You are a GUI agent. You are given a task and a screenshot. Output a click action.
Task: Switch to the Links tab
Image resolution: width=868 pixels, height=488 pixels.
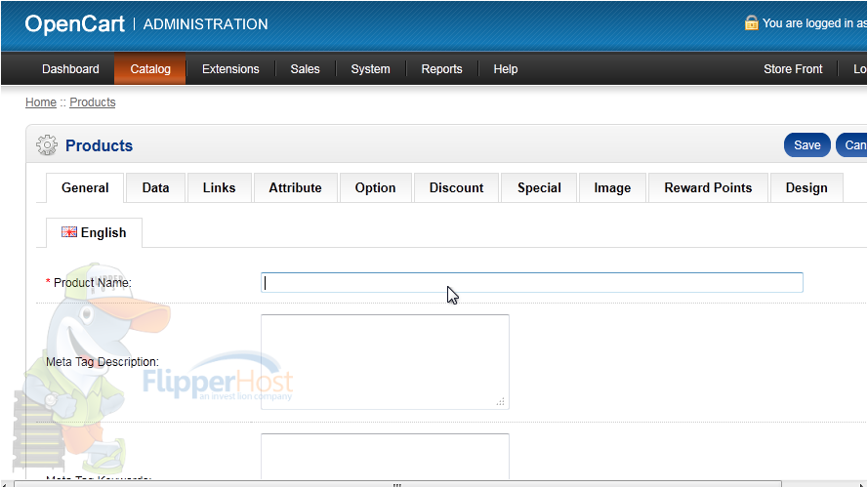point(220,188)
